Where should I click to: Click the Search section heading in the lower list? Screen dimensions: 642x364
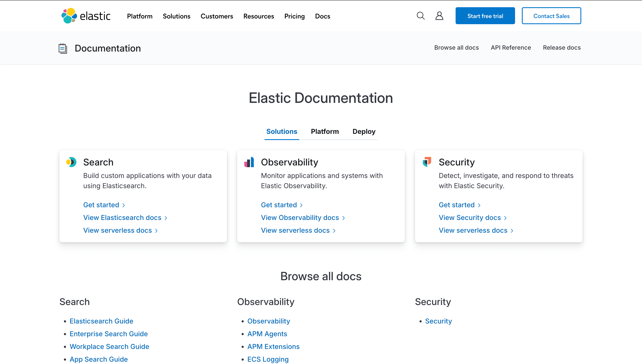(75, 302)
